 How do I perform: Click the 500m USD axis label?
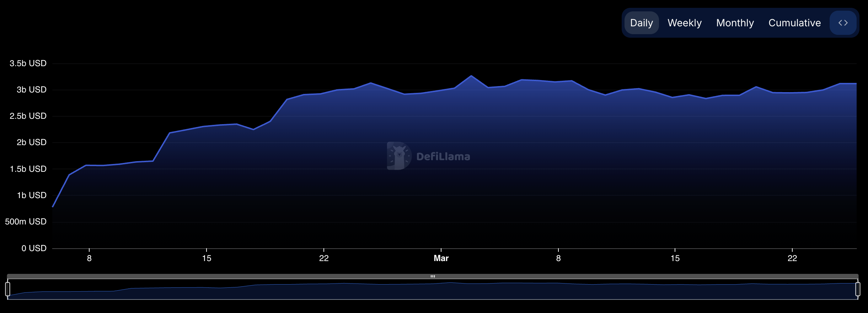point(26,222)
